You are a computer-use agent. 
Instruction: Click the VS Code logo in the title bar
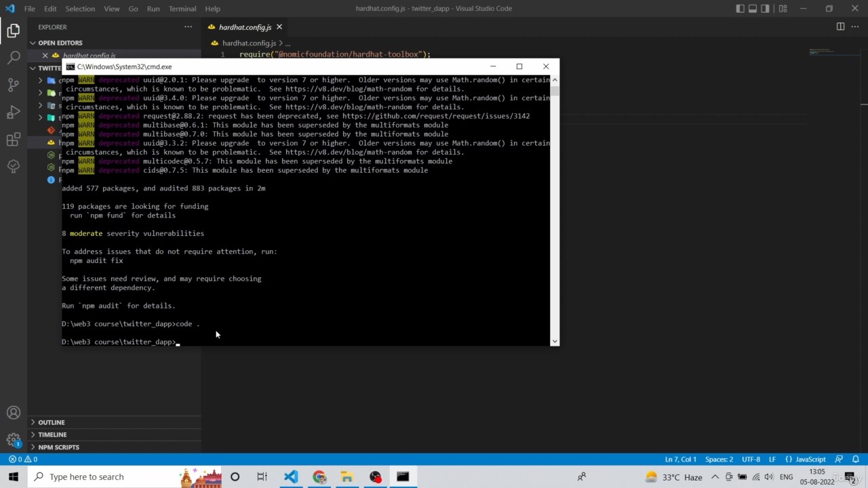pos(10,9)
